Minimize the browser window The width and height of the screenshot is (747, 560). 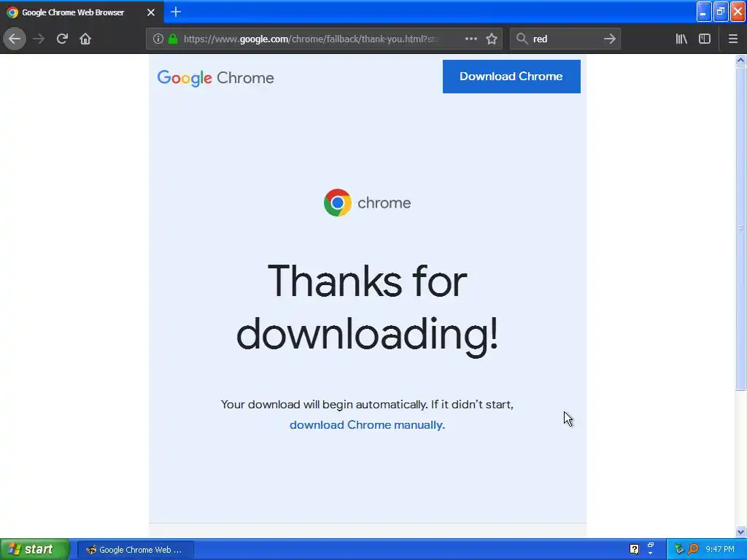(x=704, y=12)
